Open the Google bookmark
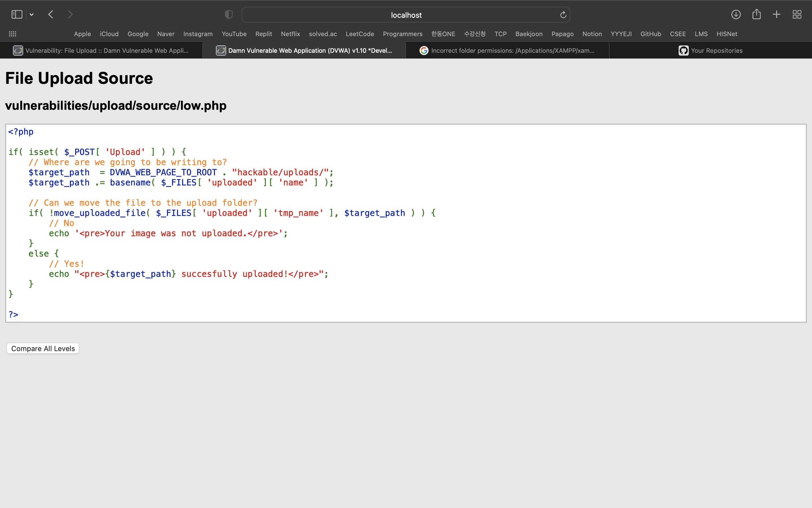The width and height of the screenshot is (812, 508). point(138,34)
